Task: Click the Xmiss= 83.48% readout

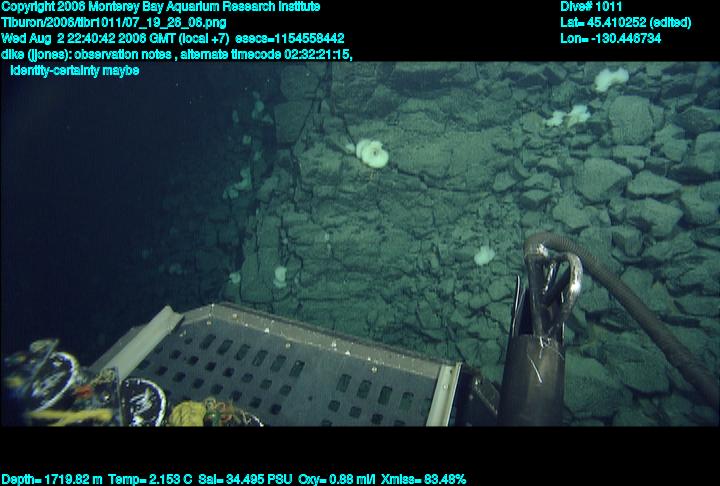Action: click(423, 480)
